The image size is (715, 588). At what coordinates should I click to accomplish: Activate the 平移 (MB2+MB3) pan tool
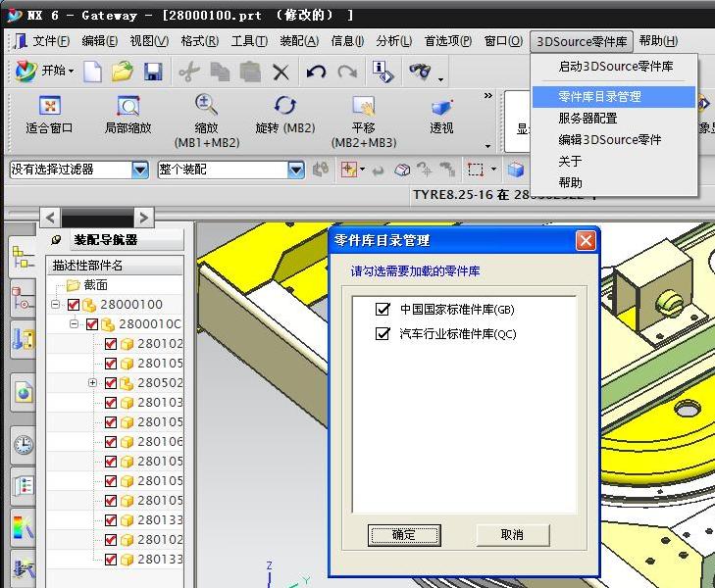click(364, 122)
